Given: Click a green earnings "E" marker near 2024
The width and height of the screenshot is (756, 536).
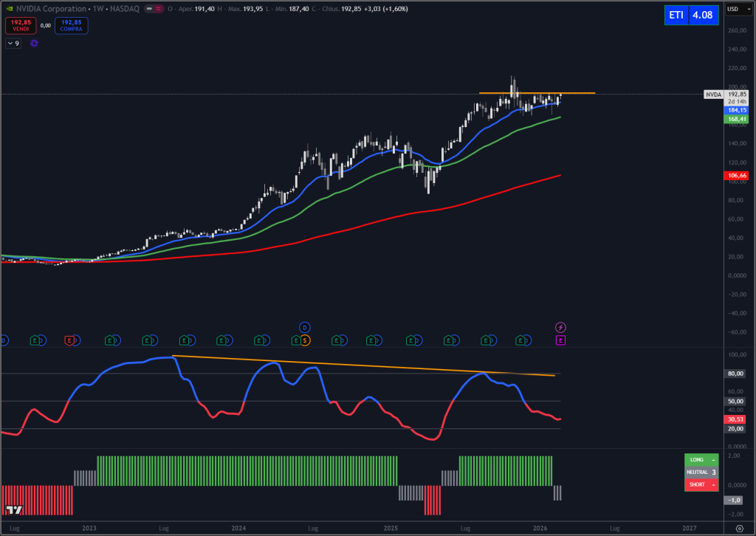Looking at the screenshot, I should 221,340.
